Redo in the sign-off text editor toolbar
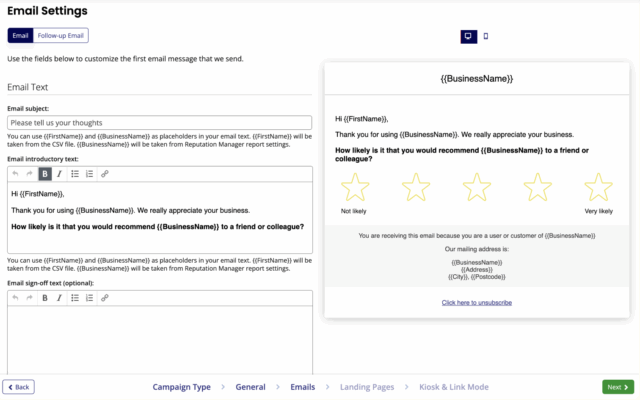This screenshot has width=640, height=400. [29, 298]
